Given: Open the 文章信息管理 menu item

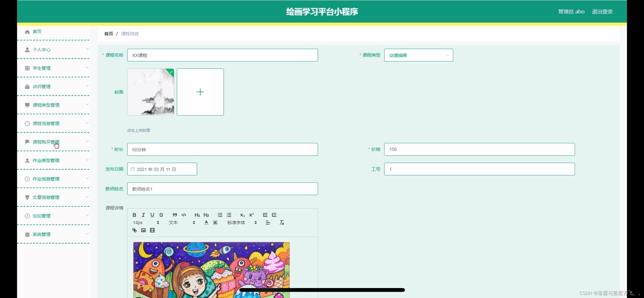Looking at the screenshot, I should point(53,197).
